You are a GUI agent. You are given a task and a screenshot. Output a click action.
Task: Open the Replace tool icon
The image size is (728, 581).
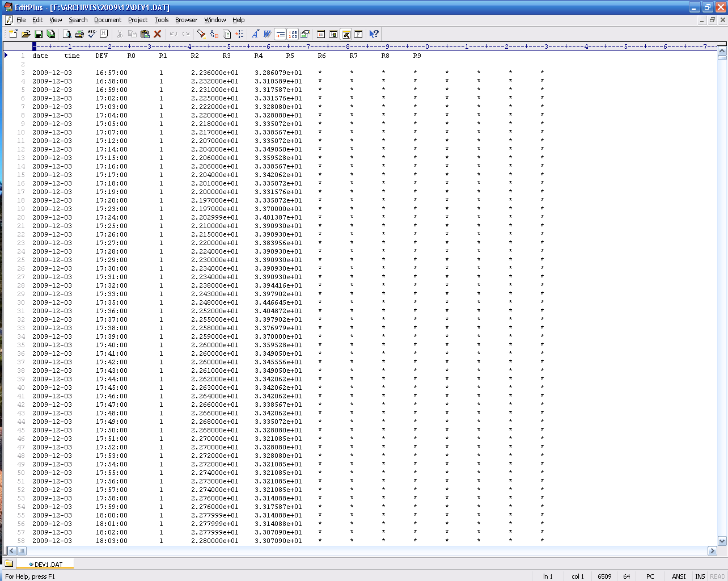tap(214, 34)
